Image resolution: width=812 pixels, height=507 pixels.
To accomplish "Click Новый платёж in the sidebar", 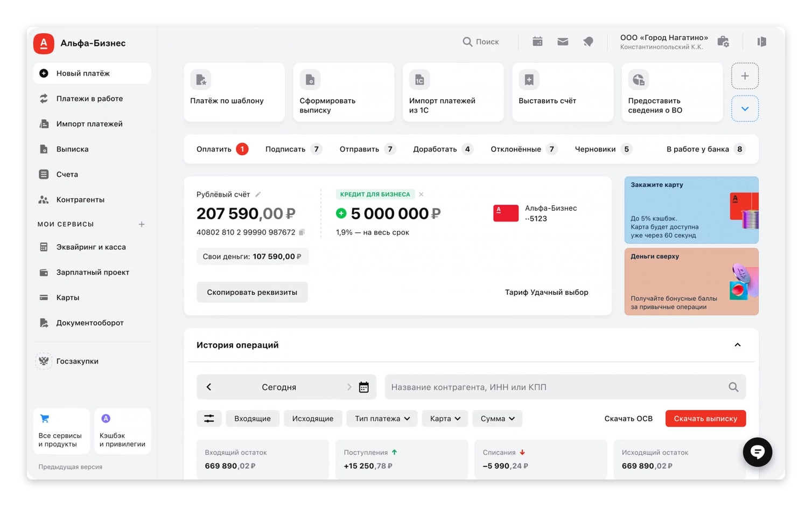I will coord(92,73).
